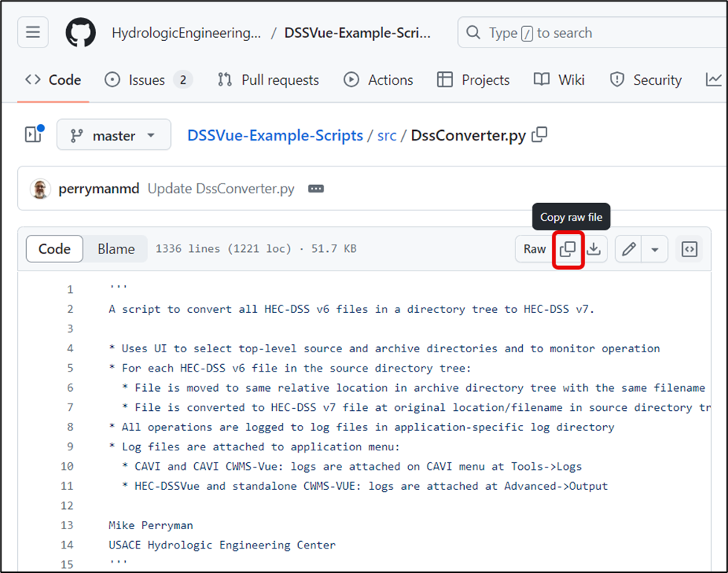Image resolution: width=728 pixels, height=573 pixels.
Task: Open the master branch dropdown
Action: [x=114, y=135]
